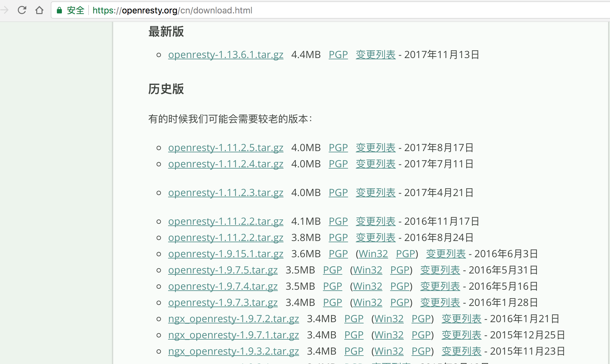Download ngx_openresty-1.9.3.2.tar.gz

click(233, 351)
